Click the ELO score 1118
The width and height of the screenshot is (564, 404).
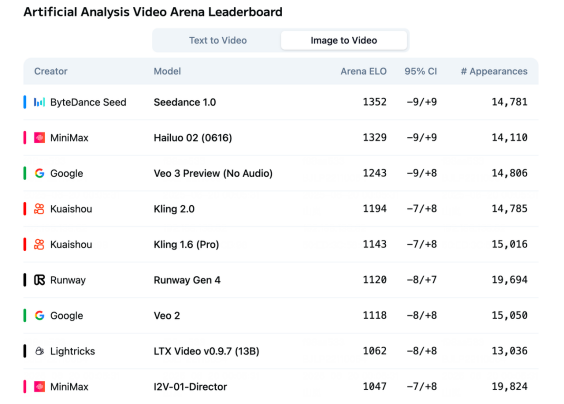click(x=375, y=316)
